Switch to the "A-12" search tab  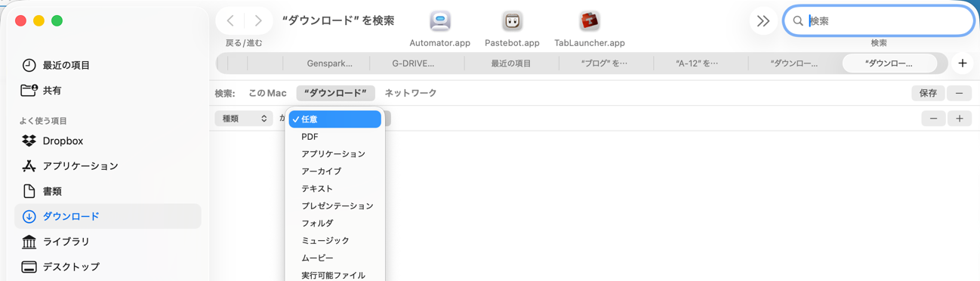coord(697,63)
